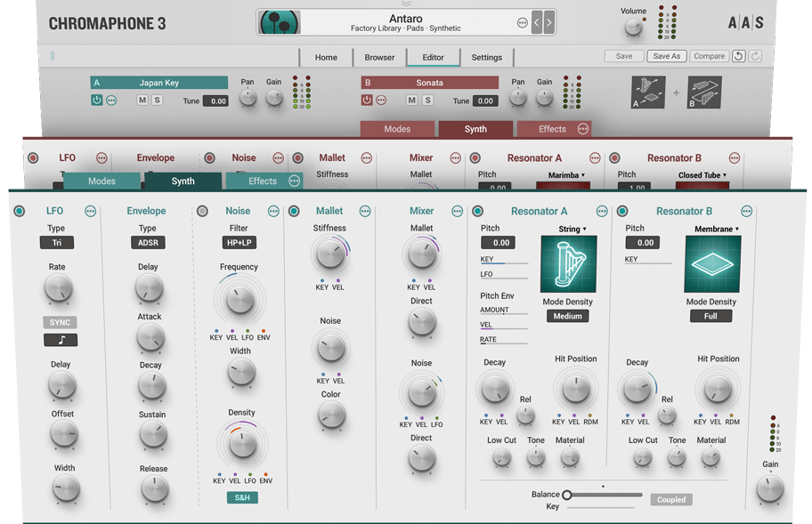Open the LFO module options menu
The width and height of the screenshot is (812, 524).
click(x=90, y=212)
